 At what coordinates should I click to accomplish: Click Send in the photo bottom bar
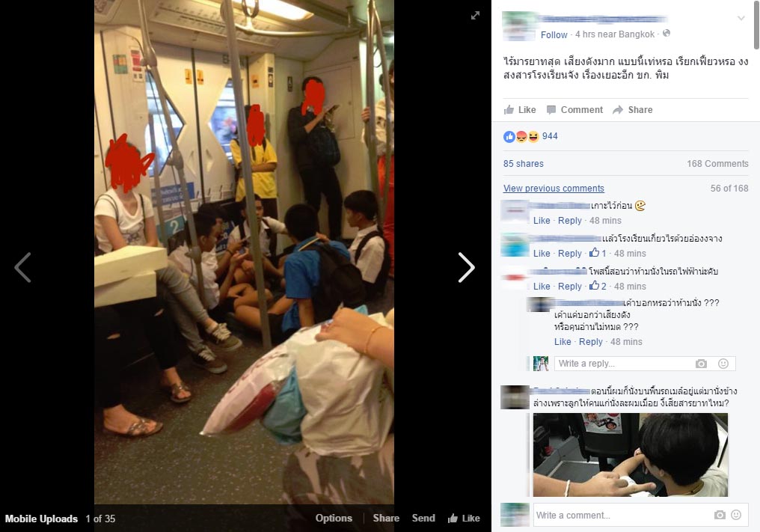pos(423,518)
